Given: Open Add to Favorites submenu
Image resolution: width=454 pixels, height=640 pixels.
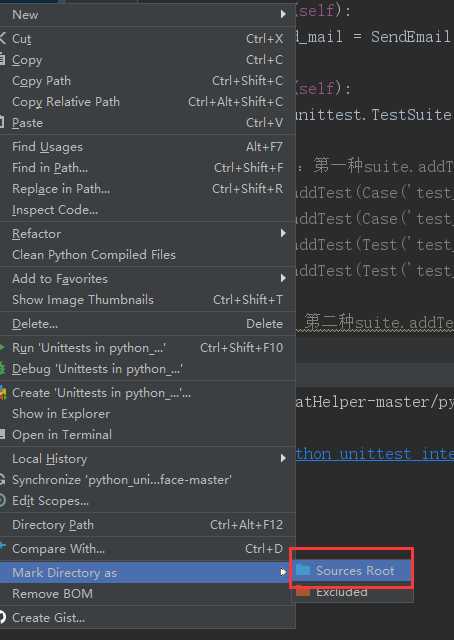Looking at the screenshot, I should pyautogui.click(x=147, y=279).
